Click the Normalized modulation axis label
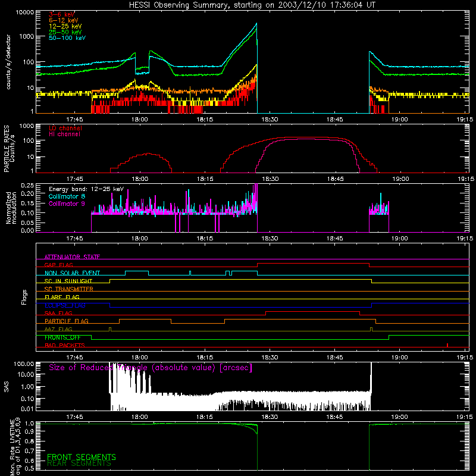 (11, 208)
